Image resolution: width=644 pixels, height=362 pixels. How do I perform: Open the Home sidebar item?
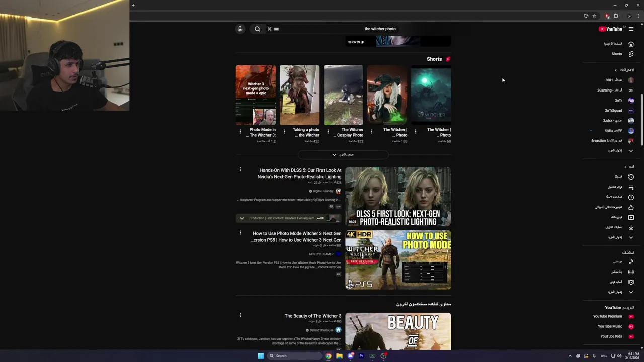click(618, 44)
